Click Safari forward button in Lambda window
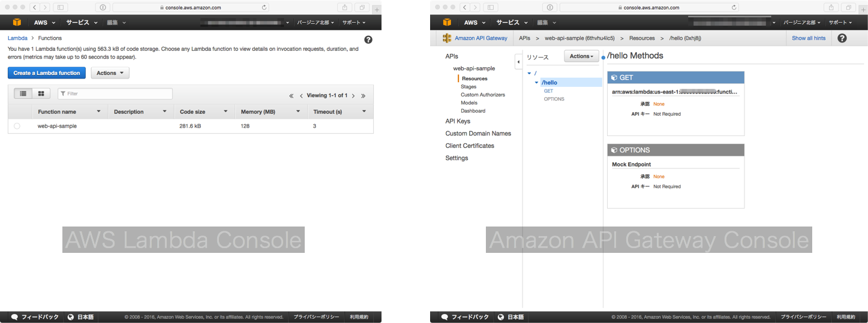 click(x=44, y=7)
